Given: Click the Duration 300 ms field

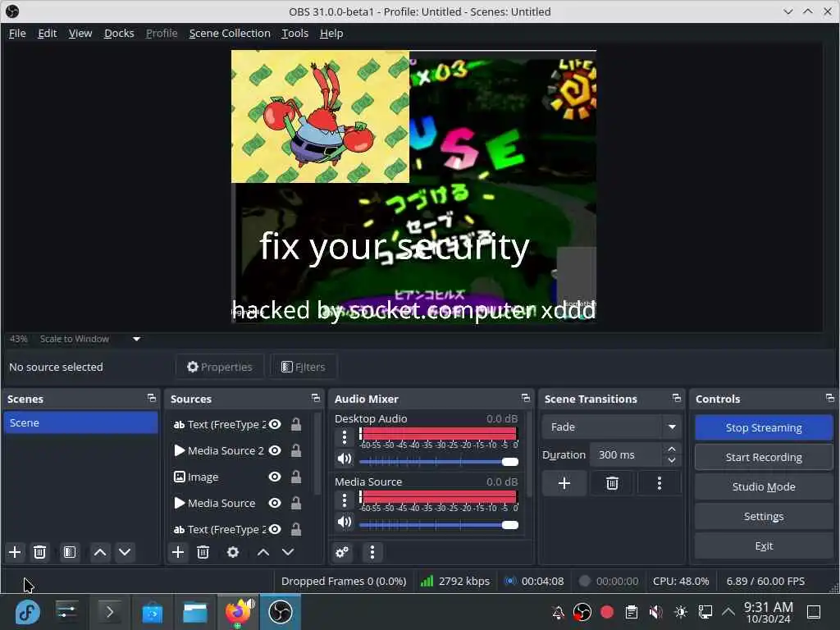Looking at the screenshot, I should click(628, 454).
